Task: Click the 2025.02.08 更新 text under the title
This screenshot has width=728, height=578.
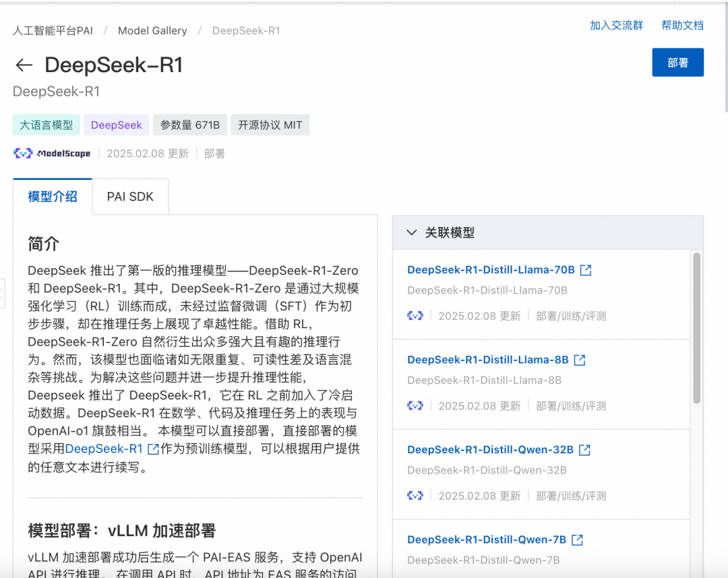Action: tap(148, 154)
